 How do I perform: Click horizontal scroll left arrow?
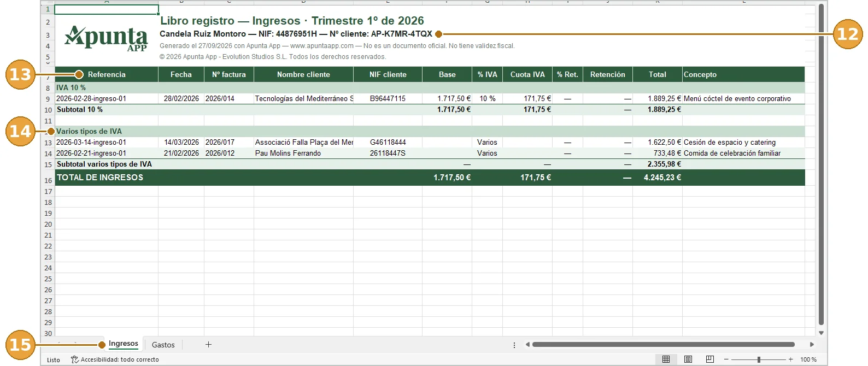[527, 345]
